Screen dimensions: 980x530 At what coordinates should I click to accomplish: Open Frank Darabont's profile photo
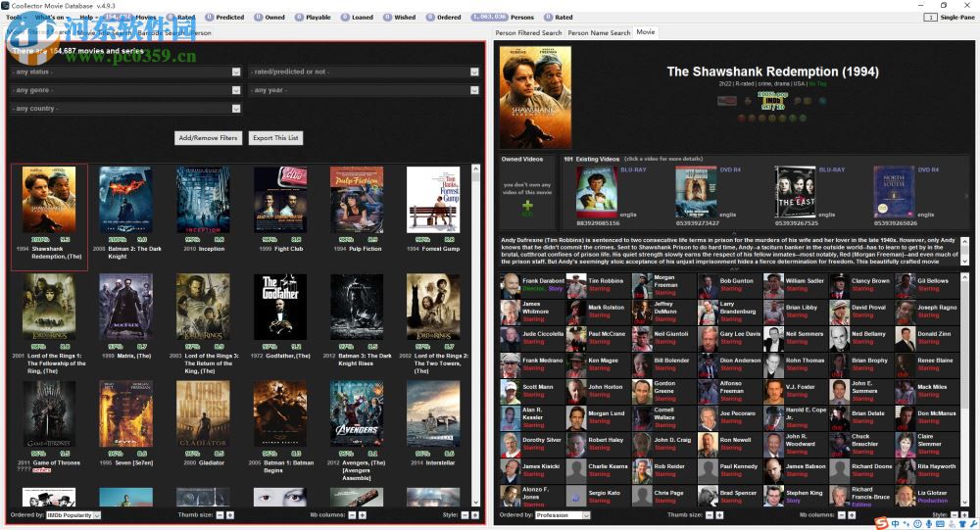pyautogui.click(x=510, y=285)
